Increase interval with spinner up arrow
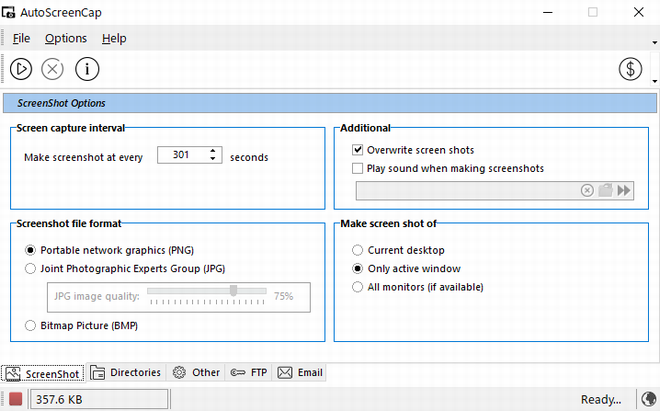The width and height of the screenshot is (660, 411). (213, 151)
